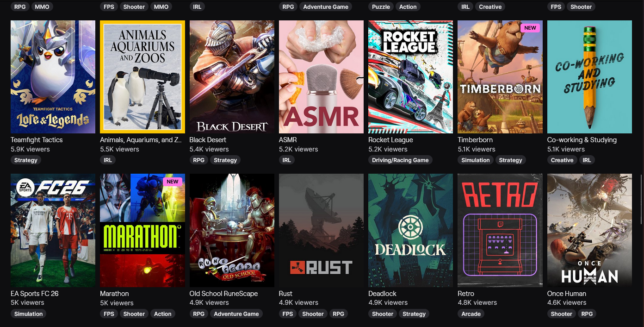The height and width of the screenshot is (327, 644).
Task: Select the ASMR category cover image
Action: pos(321,77)
